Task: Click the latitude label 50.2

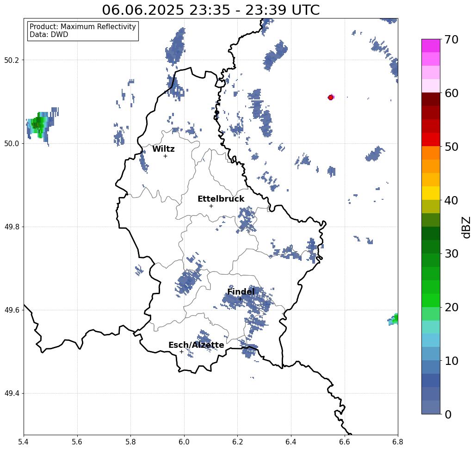Action: [12, 60]
